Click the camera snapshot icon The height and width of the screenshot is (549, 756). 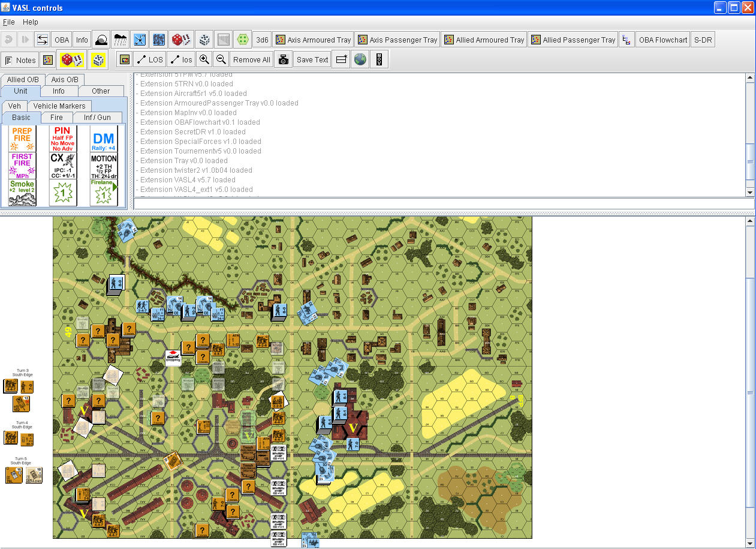click(284, 59)
